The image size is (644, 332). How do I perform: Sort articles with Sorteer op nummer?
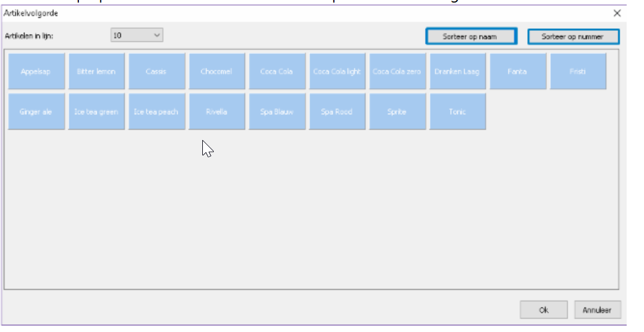tap(573, 37)
